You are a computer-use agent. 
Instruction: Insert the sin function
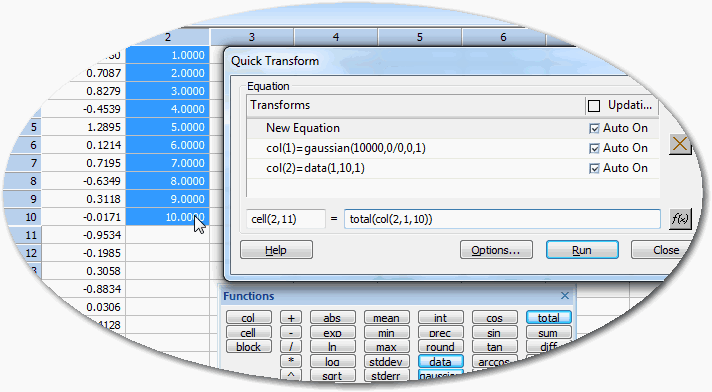494,332
